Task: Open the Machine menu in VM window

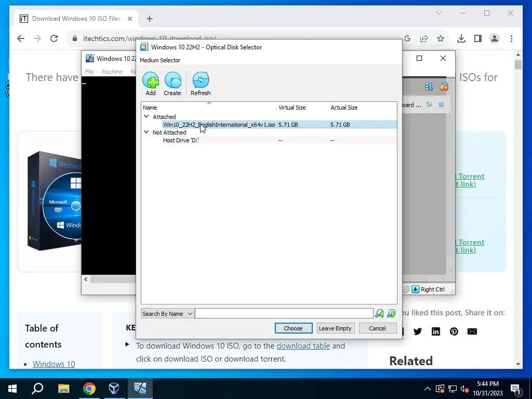Action: [112, 72]
